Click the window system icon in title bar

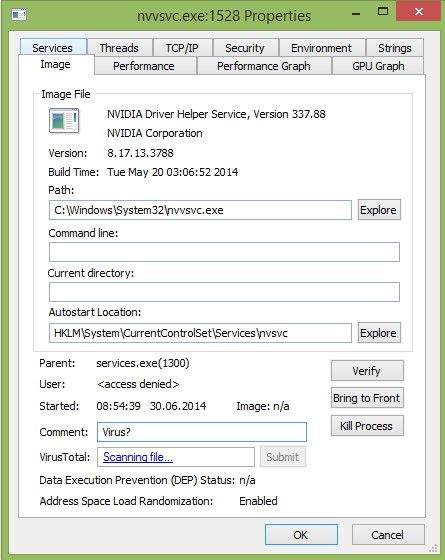[x=18, y=15]
